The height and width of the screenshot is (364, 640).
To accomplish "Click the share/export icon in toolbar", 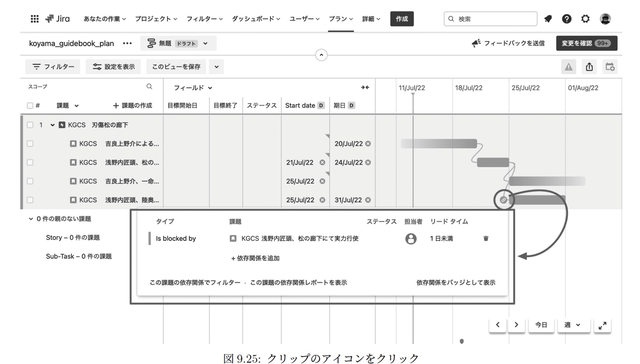I will [589, 67].
